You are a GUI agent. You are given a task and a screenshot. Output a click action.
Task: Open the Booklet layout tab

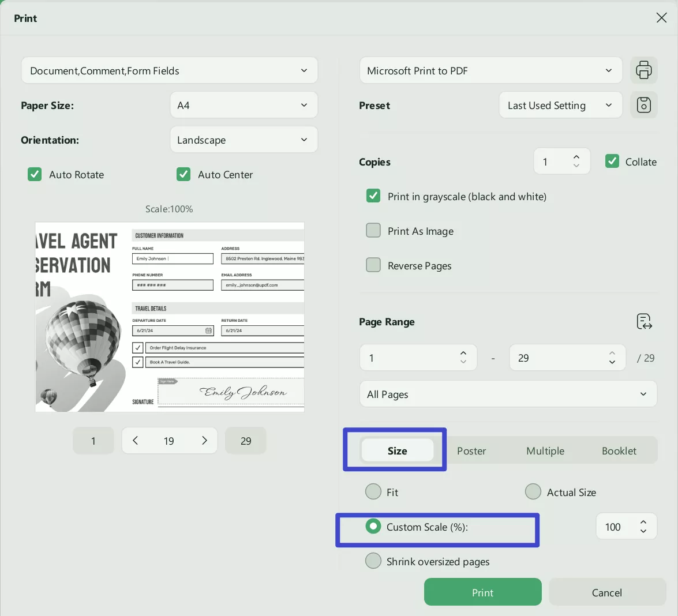619,450
